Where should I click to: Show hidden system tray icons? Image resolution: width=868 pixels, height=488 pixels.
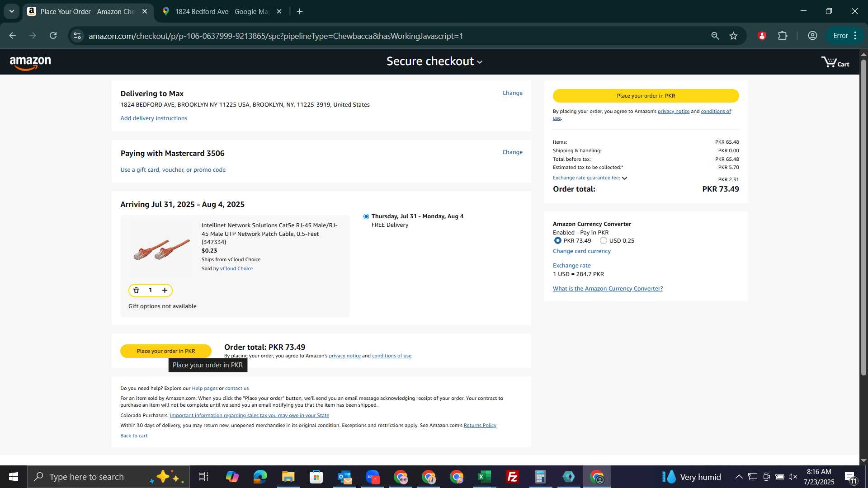[x=739, y=477]
